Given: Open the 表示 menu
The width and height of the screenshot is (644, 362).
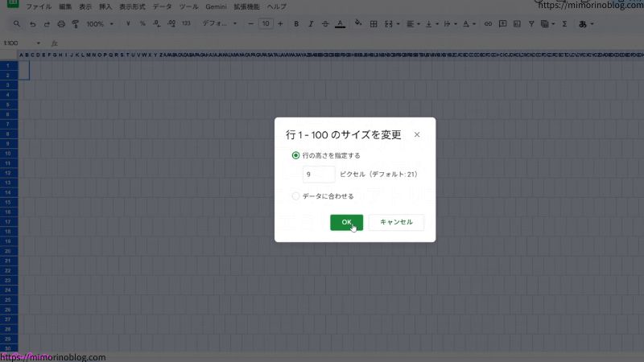Looking at the screenshot, I should click(85, 6).
